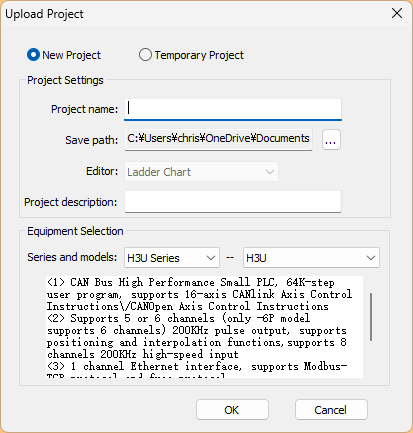
Task: Click the Save path text box
Action: [x=218, y=139]
